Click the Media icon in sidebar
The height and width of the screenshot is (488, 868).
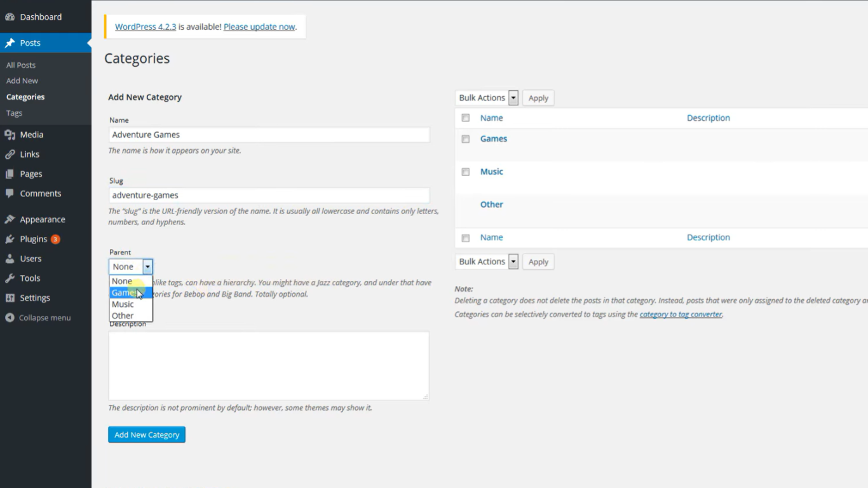pyautogui.click(x=10, y=135)
